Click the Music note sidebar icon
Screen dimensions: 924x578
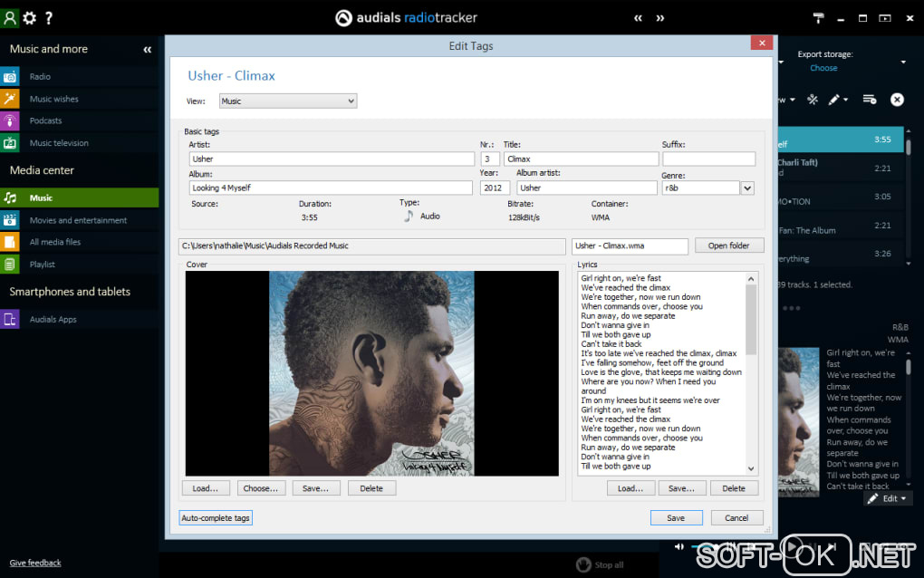[10, 198]
